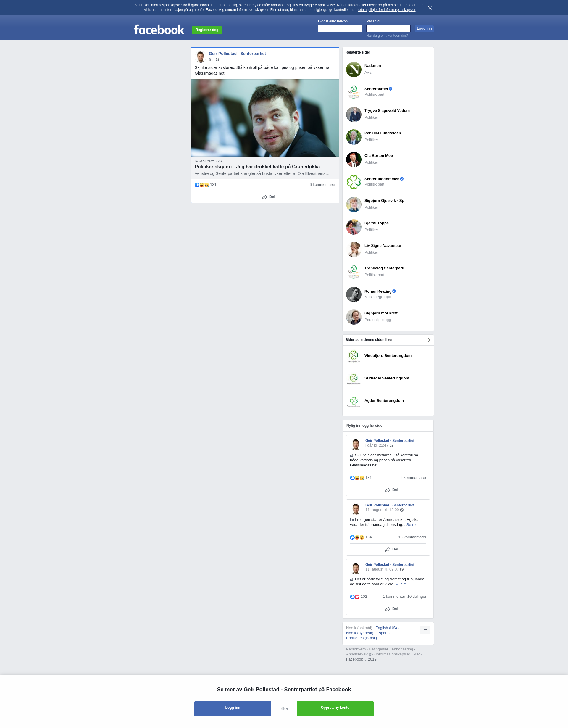Screen dimensions: 568x728
Task: Switch language to Español
Action: (383, 633)
